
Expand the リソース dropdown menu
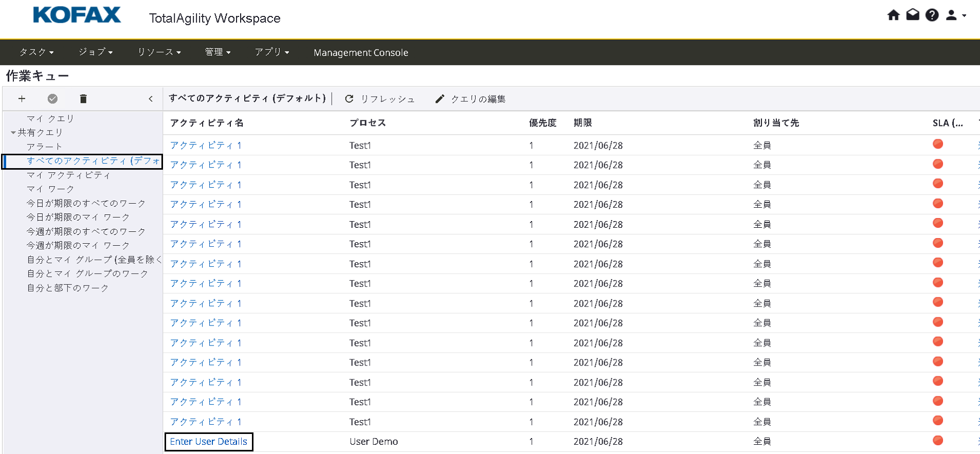pyautogui.click(x=158, y=52)
